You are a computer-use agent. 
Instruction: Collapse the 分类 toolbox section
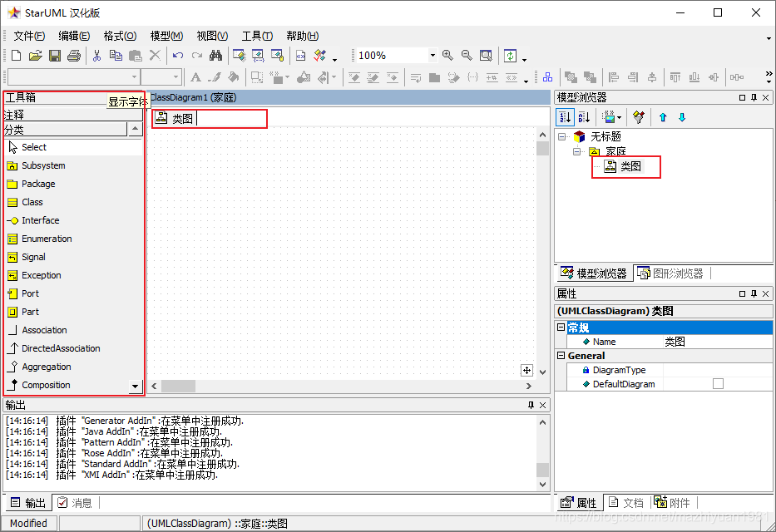click(x=66, y=130)
